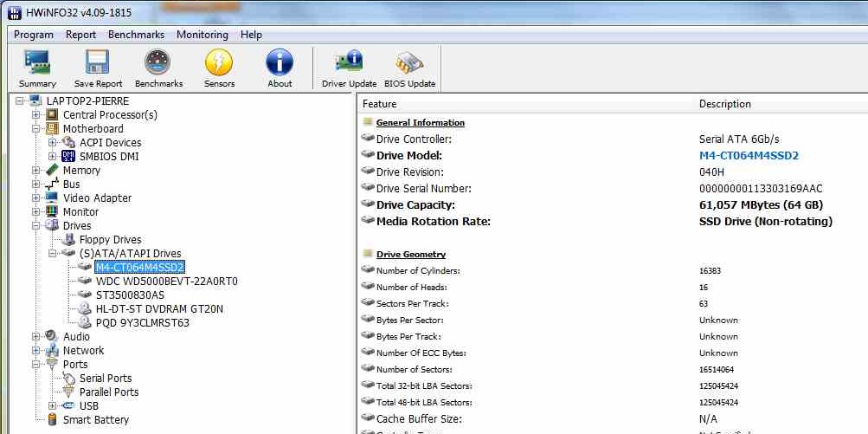Expand the Audio node
This screenshot has width=868, height=434.
pyautogui.click(x=36, y=336)
